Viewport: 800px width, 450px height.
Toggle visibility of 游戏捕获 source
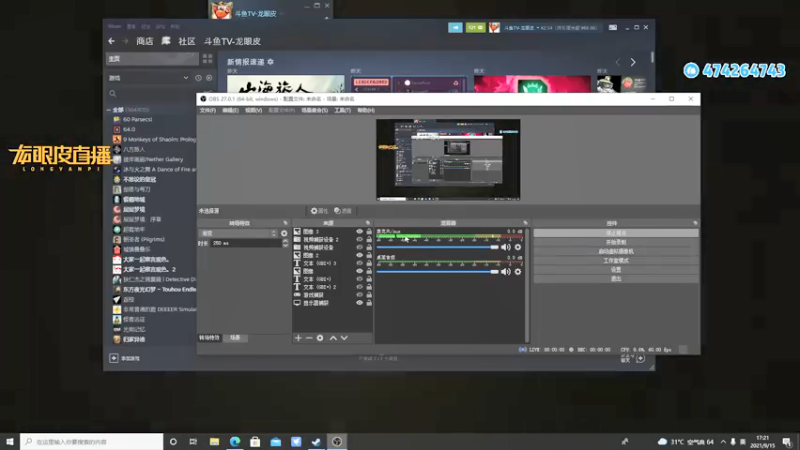[x=360, y=295]
